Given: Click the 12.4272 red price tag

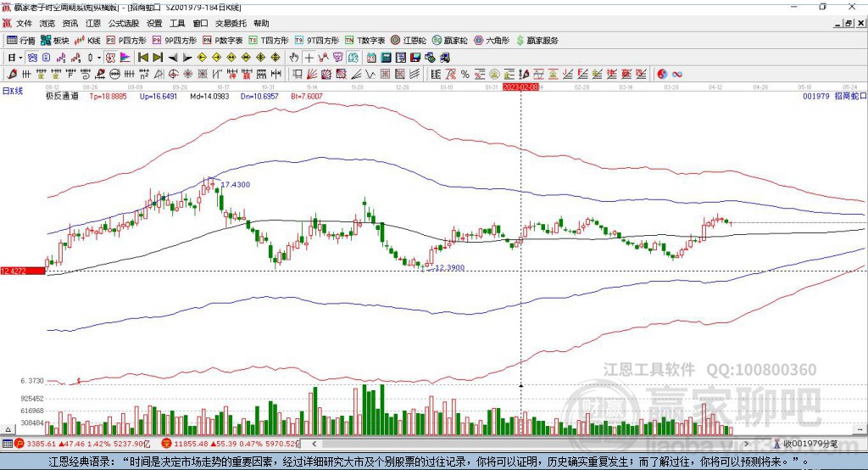Looking at the screenshot, I should pos(22,271).
